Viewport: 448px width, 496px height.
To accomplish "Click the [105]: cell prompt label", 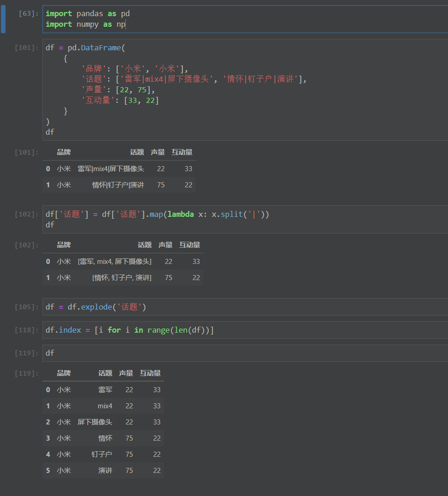I will coord(27,307).
